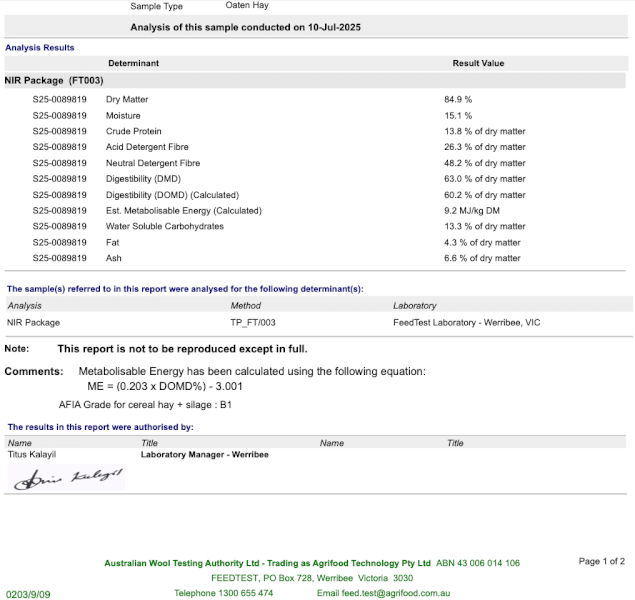Screen dimensions: 635x600
Task: Click the Determinant column header
Action: (133, 63)
